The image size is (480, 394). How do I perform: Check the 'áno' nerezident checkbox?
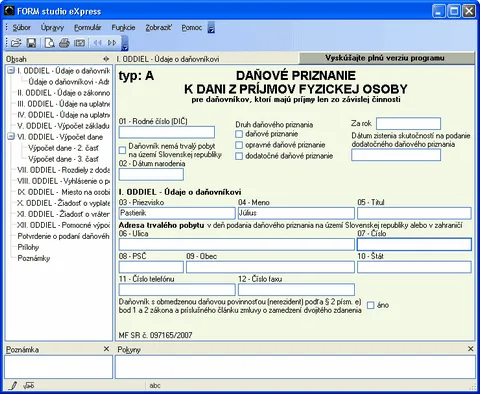[x=371, y=305]
